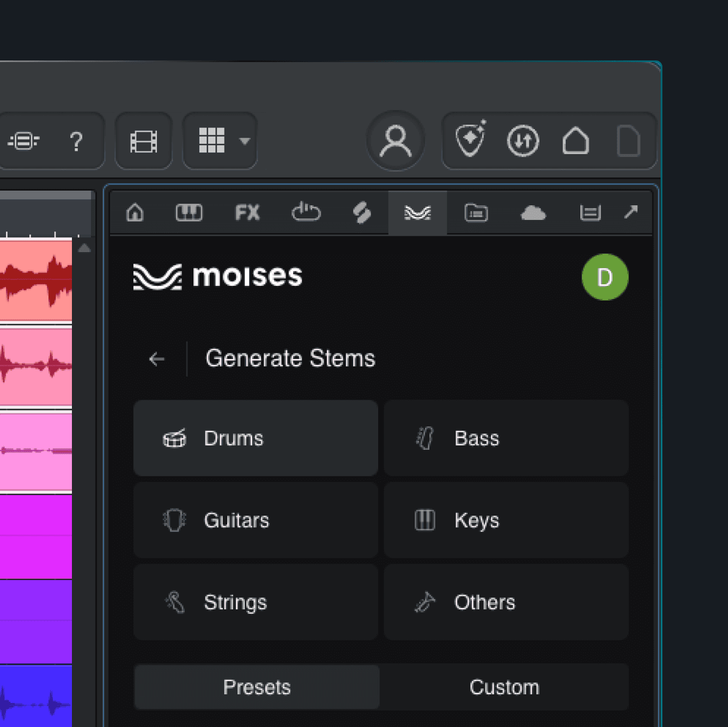Click the Moises logo
This screenshot has width=728, height=727.
coord(217,276)
